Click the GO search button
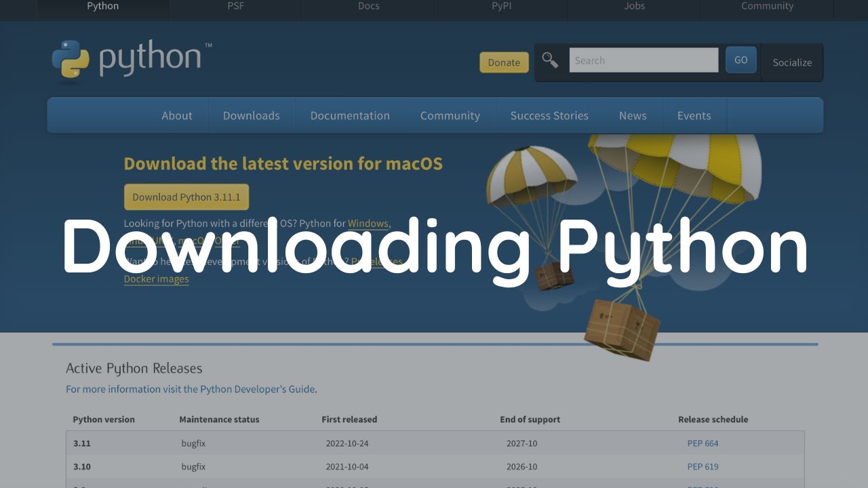868x488 pixels. point(741,60)
